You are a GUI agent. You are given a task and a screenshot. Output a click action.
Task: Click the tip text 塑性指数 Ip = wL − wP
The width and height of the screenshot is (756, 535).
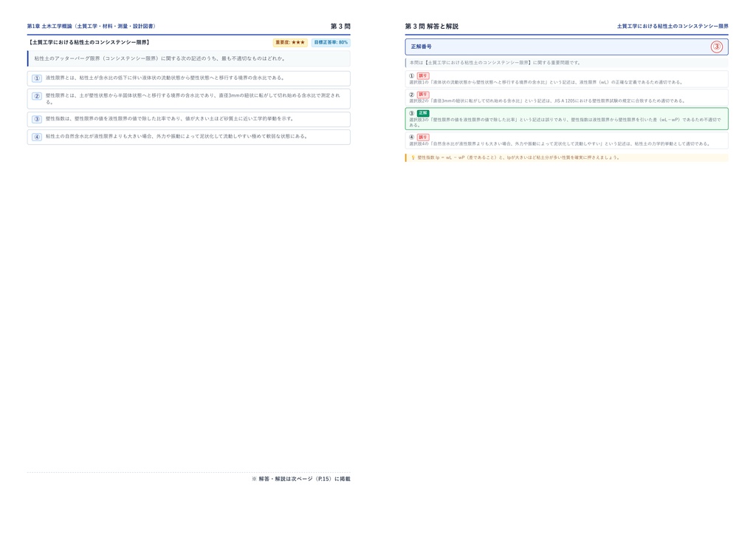pos(518,157)
